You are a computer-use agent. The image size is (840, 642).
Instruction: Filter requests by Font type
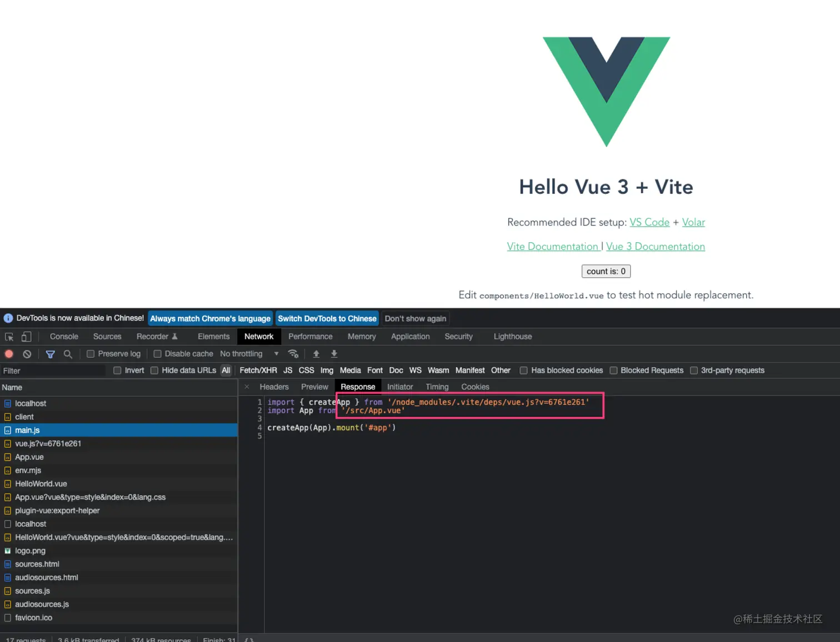pyautogui.click(x=375, y=370)
